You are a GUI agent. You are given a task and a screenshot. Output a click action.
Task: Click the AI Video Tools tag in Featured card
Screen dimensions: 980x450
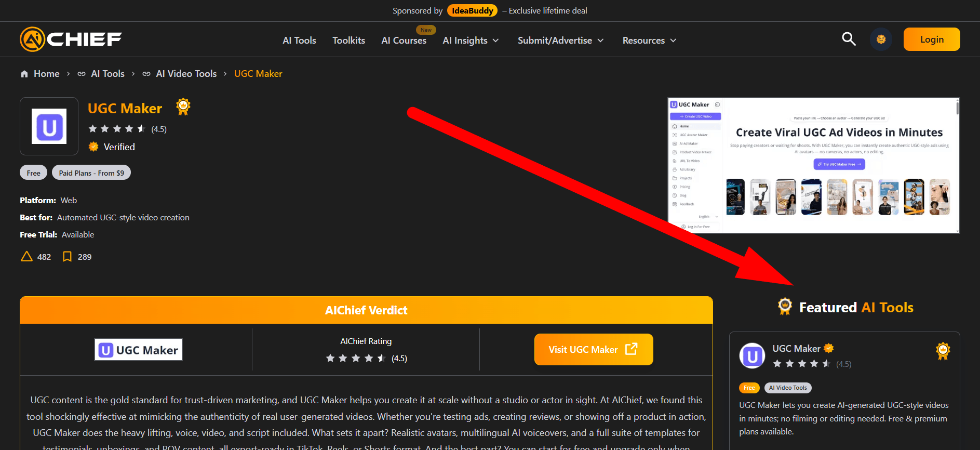pos(788,388)
